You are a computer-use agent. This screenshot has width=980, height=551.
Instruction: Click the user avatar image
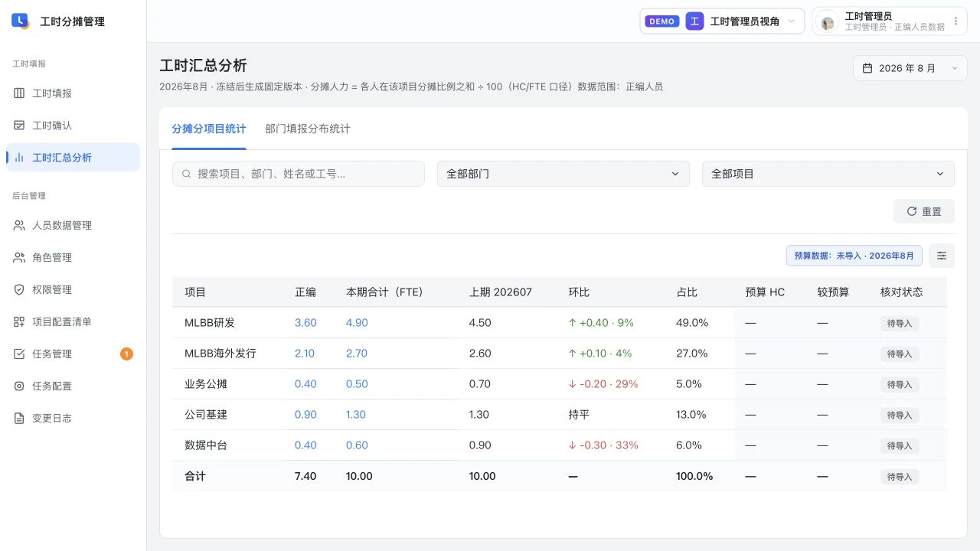tap(828, 23)
